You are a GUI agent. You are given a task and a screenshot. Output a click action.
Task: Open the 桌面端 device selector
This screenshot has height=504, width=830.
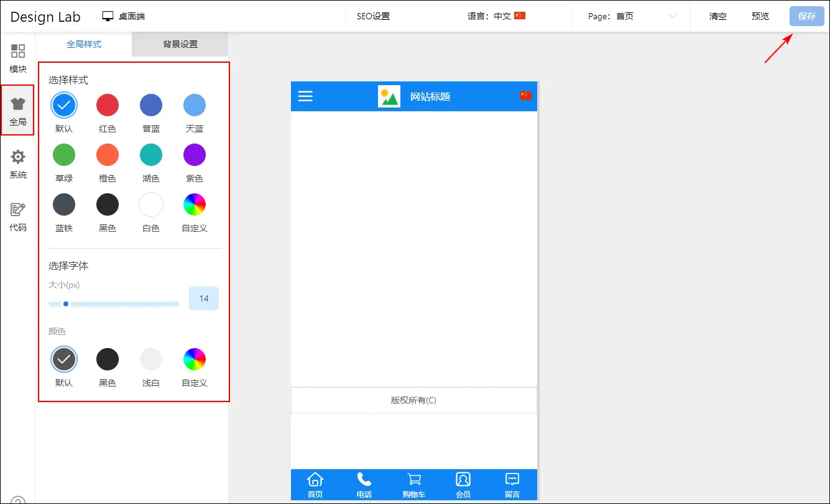124,17
